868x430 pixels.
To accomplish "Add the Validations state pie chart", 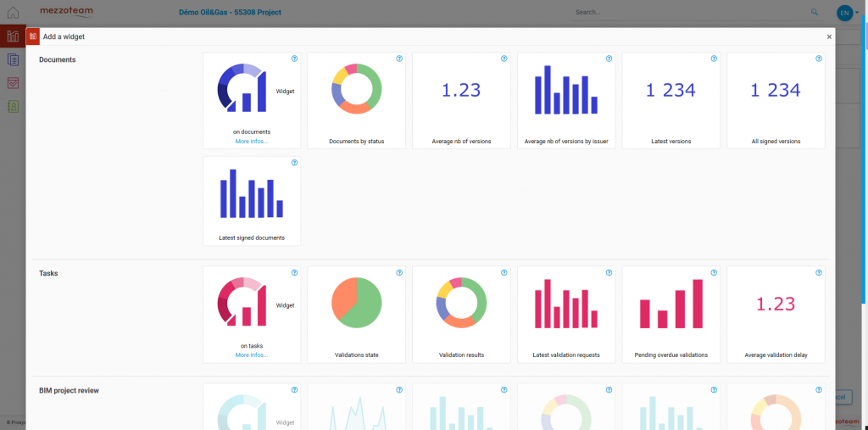I will point(357,315).
